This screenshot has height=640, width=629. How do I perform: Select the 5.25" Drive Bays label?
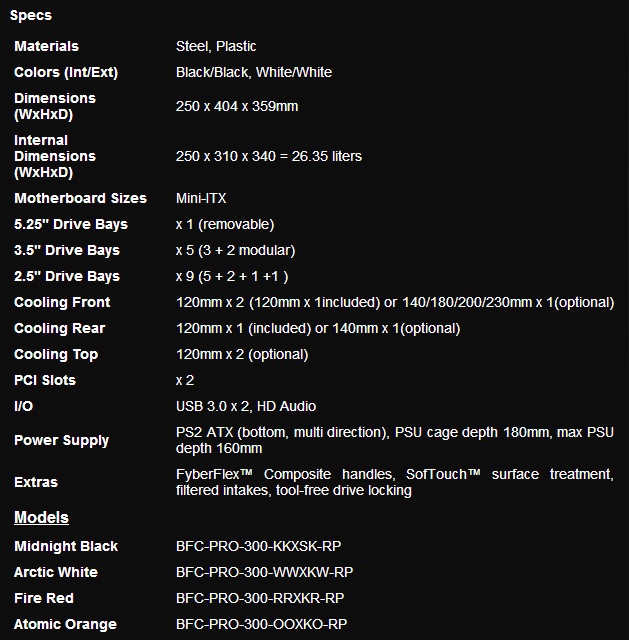[71, 224]
